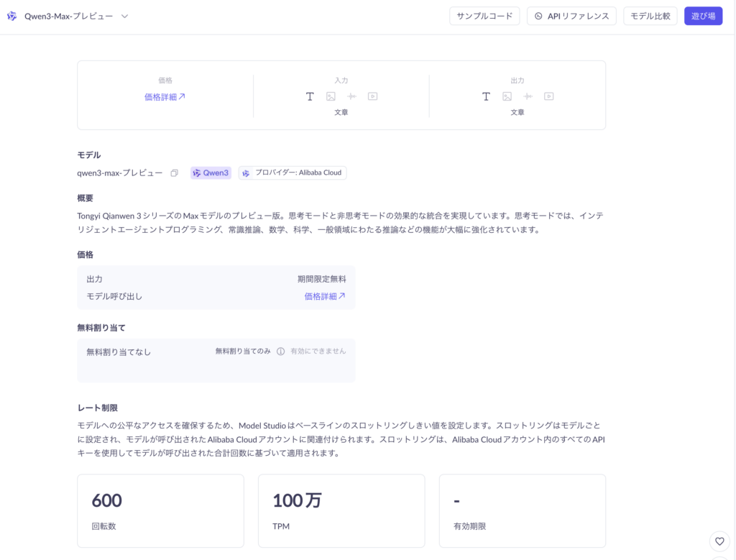Open the サンプルコード button

coord(484,16)
